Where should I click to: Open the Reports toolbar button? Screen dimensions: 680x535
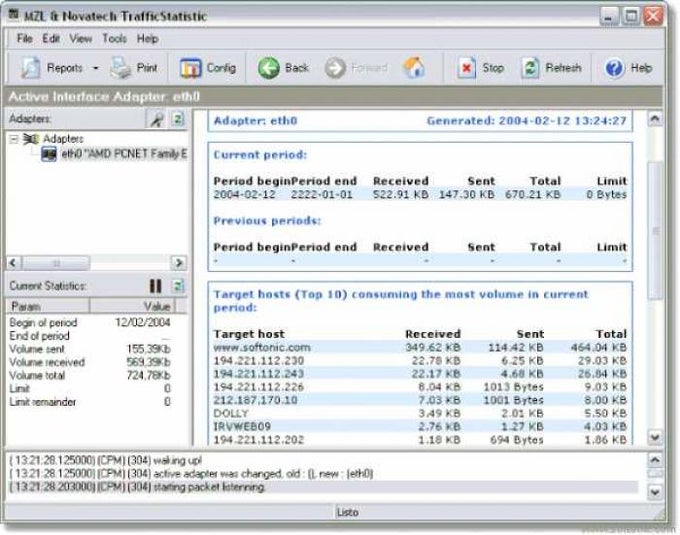pyautogui.click(x=51, y=68)
